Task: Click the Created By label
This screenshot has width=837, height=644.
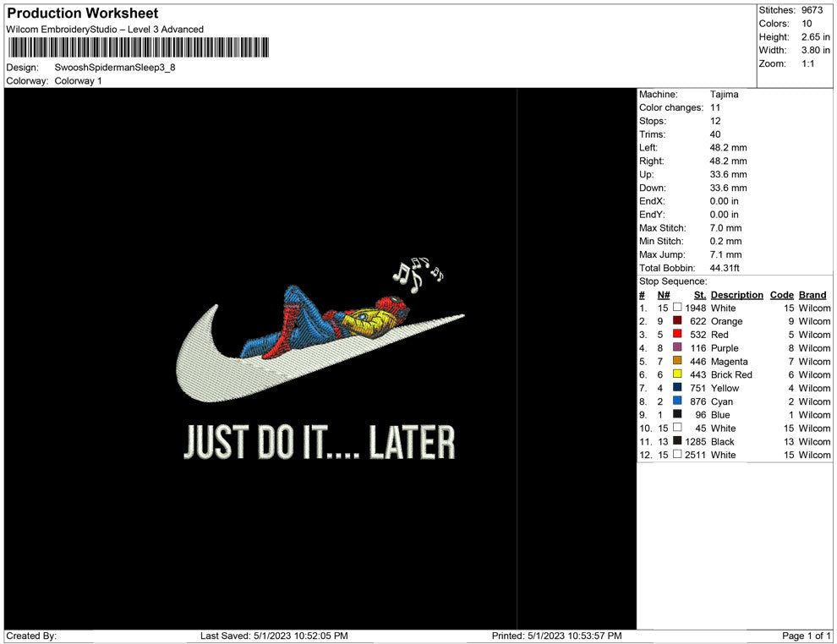Action: pos(31,636)
